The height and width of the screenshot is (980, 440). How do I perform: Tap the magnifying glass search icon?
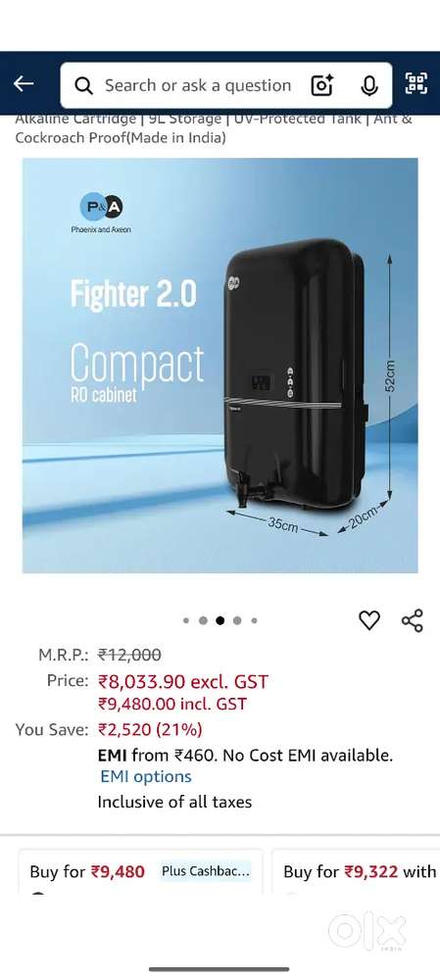click(x=83, y=85)
